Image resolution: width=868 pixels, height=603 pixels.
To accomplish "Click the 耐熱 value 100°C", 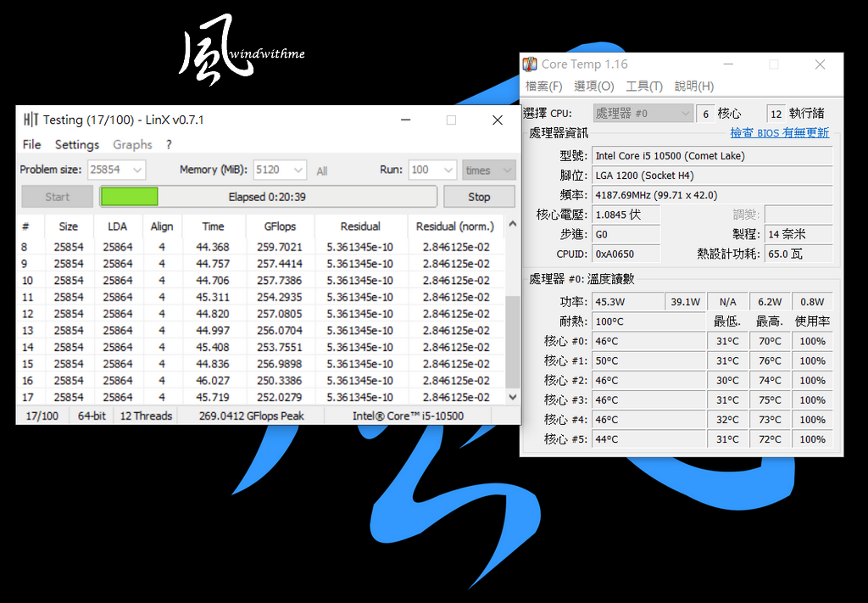I will [x=648, y=321].
